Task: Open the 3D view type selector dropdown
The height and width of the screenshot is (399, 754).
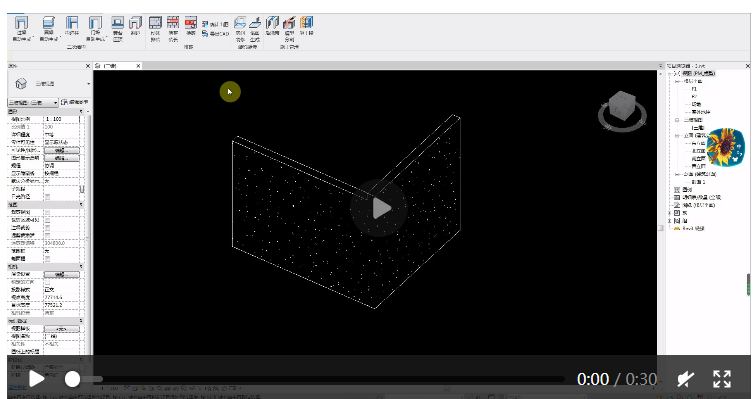Action: click(x=33, y=102)
